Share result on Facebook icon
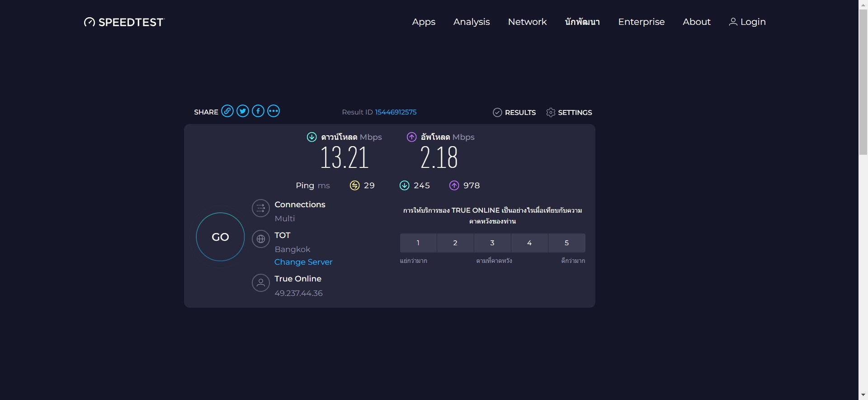This screenshot has width=868, height=400. tap(258, 111)
